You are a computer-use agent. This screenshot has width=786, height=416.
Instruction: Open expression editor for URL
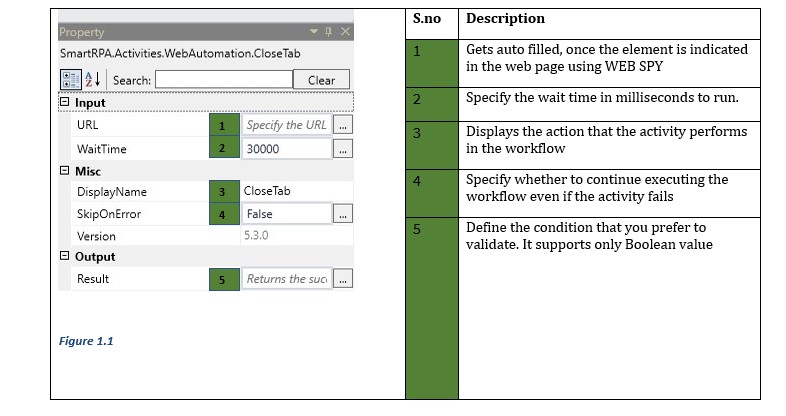point(343,125)
